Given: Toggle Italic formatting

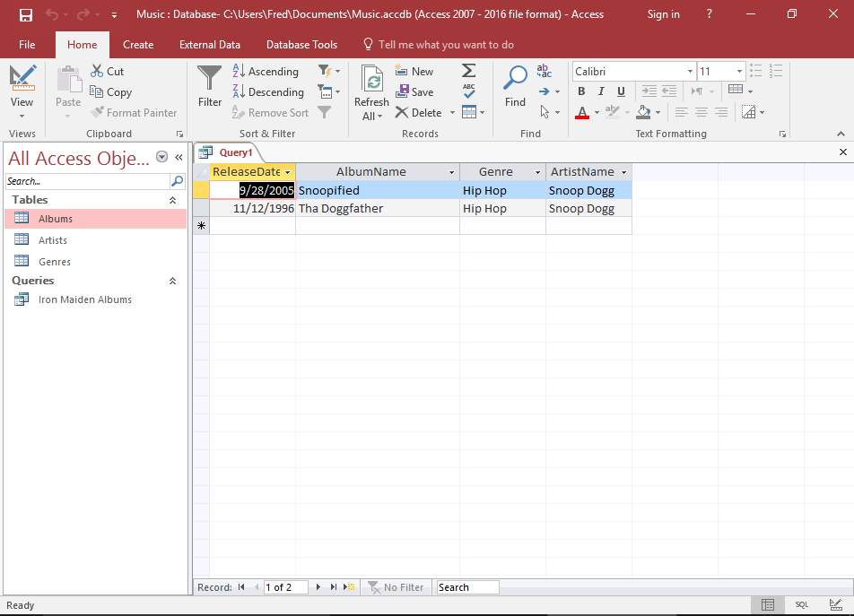Looking at the screenshot, I should [x=601, y=91].
